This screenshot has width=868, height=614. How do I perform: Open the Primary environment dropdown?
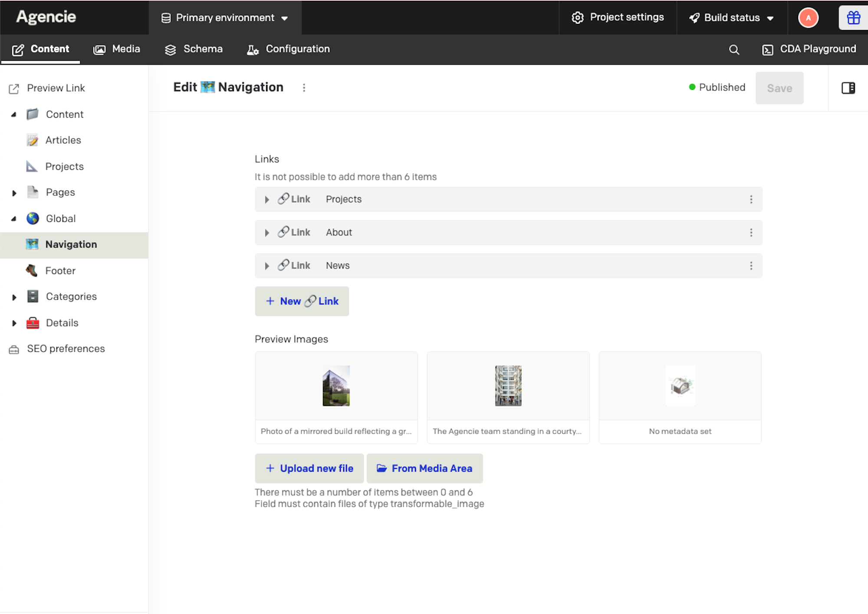tap(225, 18)
